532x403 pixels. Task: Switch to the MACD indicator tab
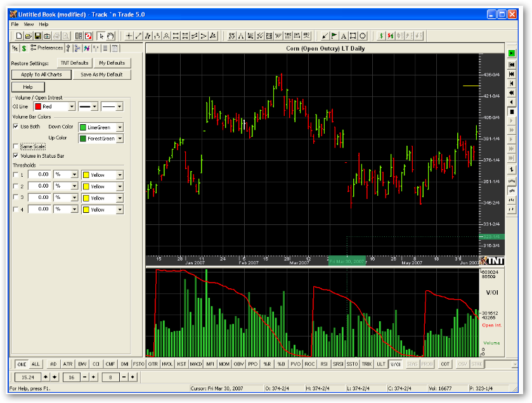click(196, 364)
